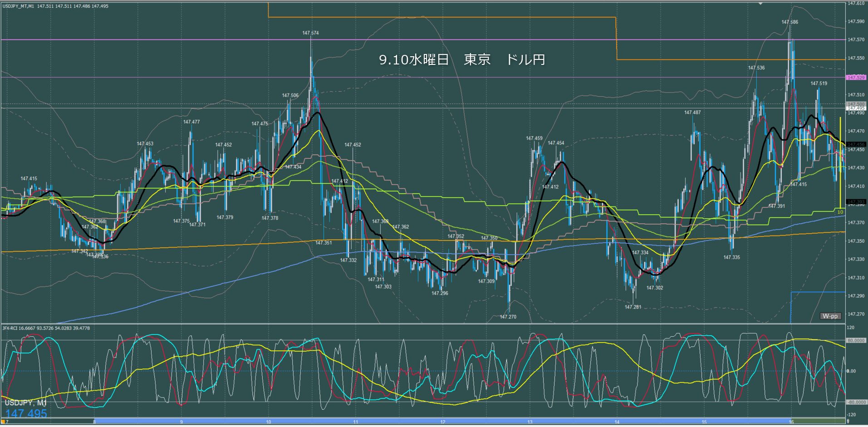
Task: Click the 80.0000 RCI level label
Action: click(x=856, y=340)
